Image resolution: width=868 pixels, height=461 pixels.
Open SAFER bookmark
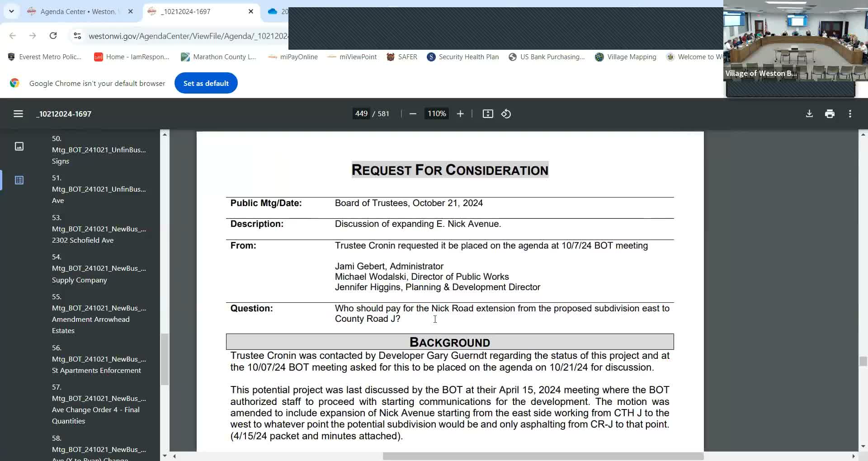(402, 57)
